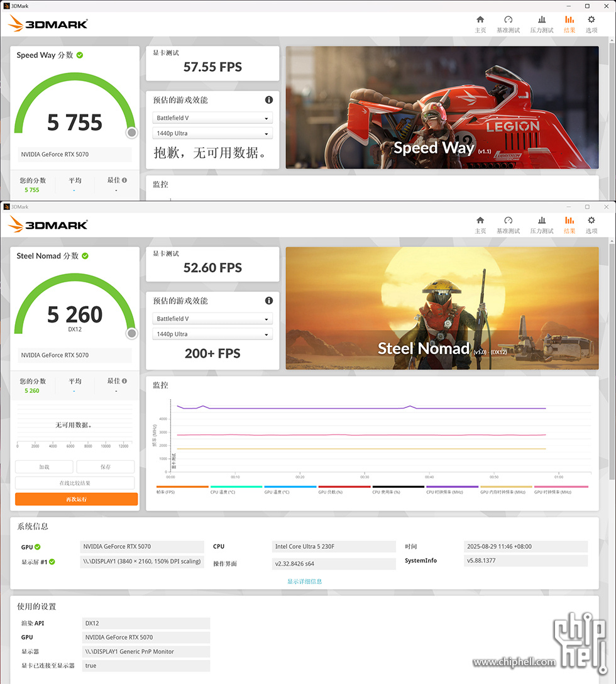Screen dimensions: 616x684
Task: Click the true value for 显卡已连接至显示器
Action: point(146,666)
